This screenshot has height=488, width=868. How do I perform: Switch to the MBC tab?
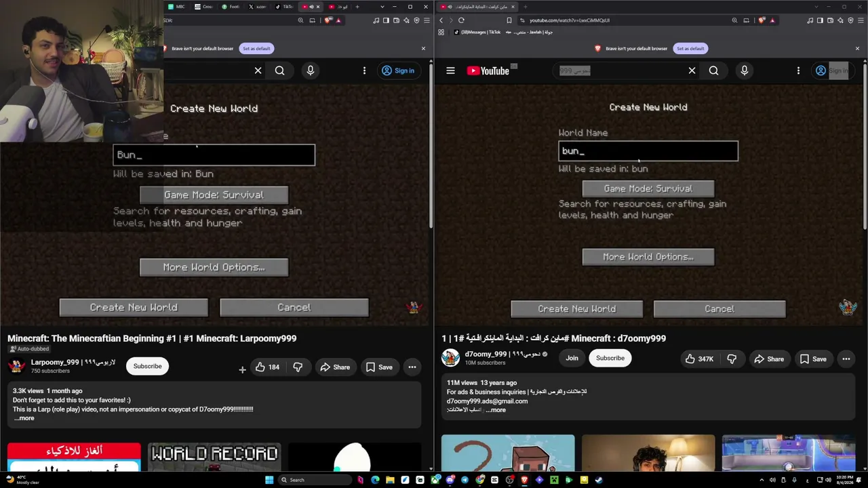click(x=177, y=7)
